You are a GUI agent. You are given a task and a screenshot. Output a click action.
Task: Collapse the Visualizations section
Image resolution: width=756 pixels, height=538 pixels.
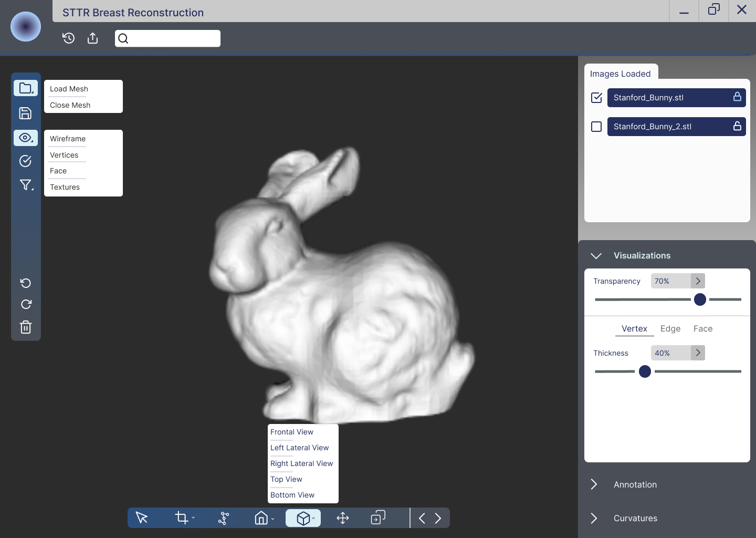pos(596,256)
